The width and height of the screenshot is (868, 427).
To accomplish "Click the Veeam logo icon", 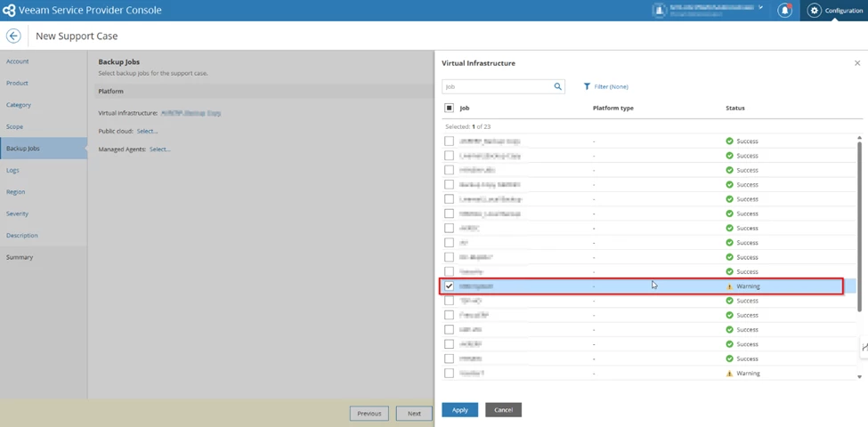I will coord(9,11).
